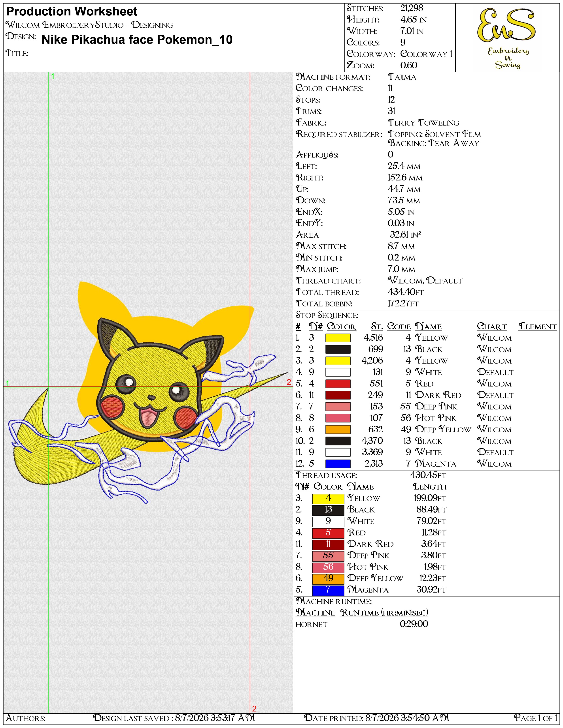Select fabric value "Terry Toweling"
This screenshot has height=728, width=563.
424,123
